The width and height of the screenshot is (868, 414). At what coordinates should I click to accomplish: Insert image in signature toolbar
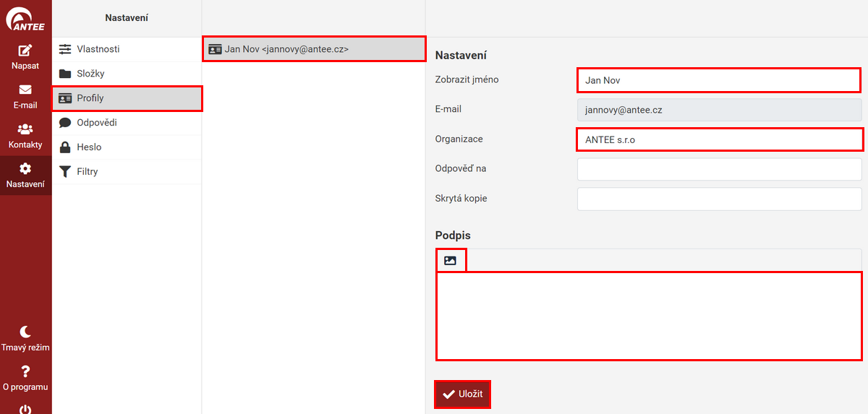pos(450,261)
